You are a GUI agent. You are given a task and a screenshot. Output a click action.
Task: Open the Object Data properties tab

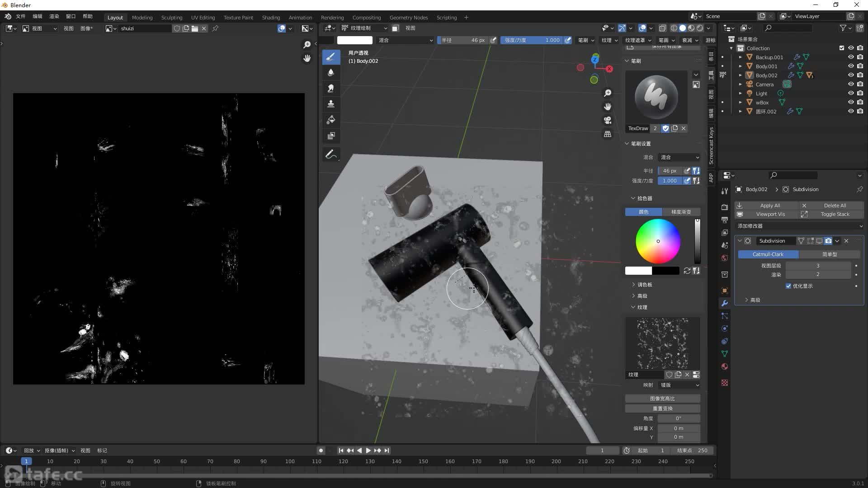[x=725, y=354]
